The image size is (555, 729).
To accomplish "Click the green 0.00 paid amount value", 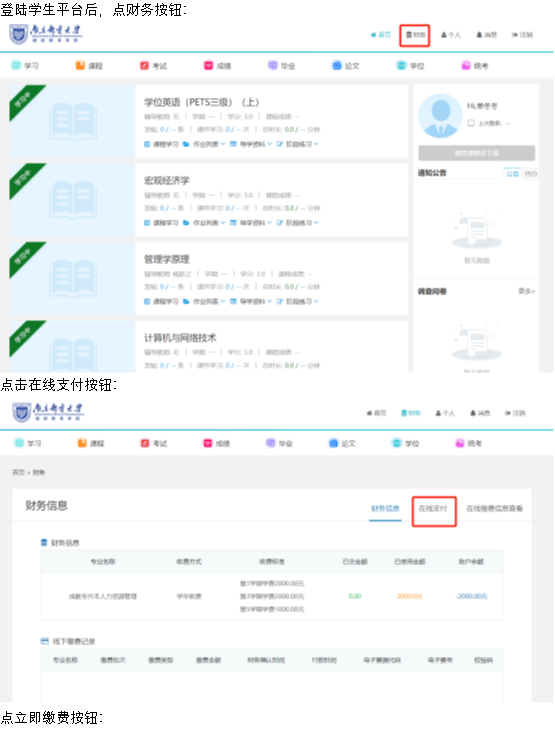I will [355, 596].
